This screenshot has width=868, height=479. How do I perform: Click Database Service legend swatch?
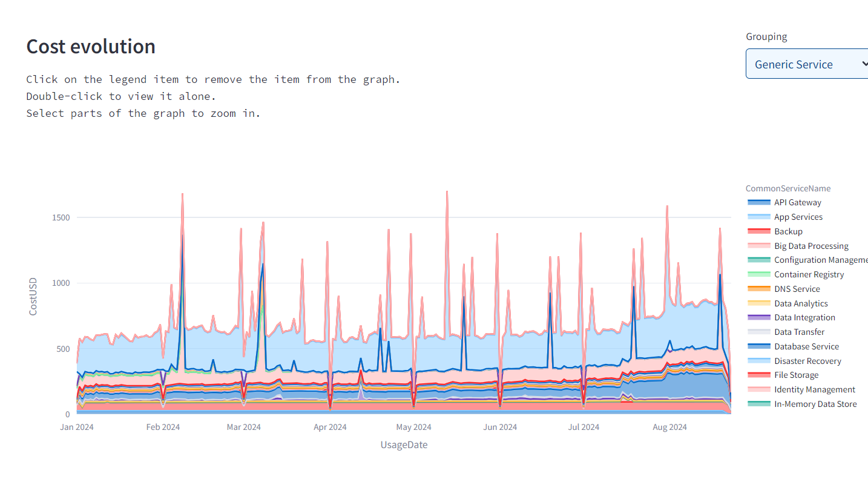pos(759,346)
